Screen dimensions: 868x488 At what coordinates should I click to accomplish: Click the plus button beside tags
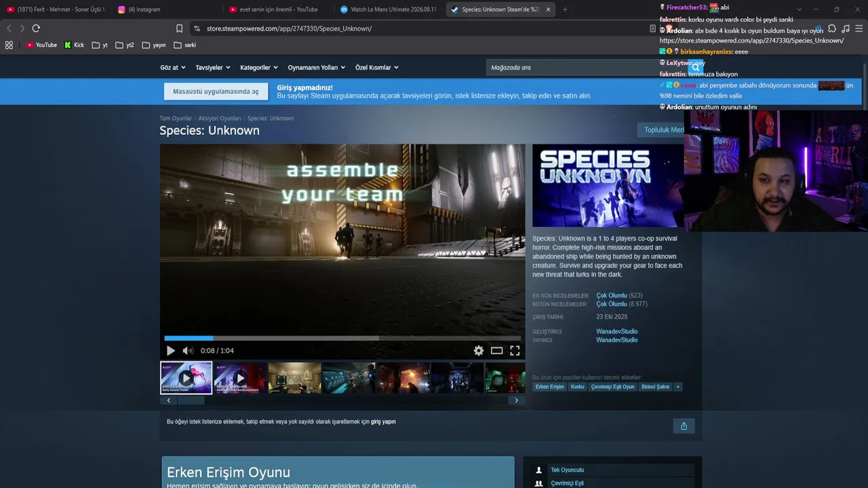(677, 387)
